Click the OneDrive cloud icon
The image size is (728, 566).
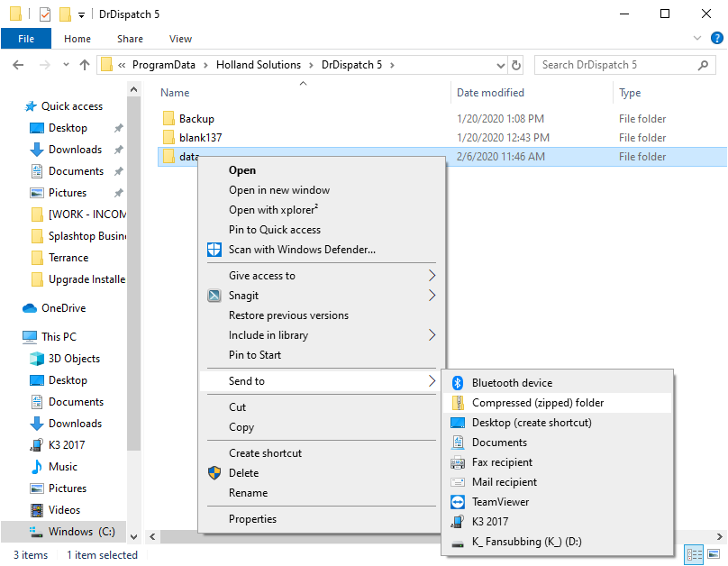click(x=30, y=308)
